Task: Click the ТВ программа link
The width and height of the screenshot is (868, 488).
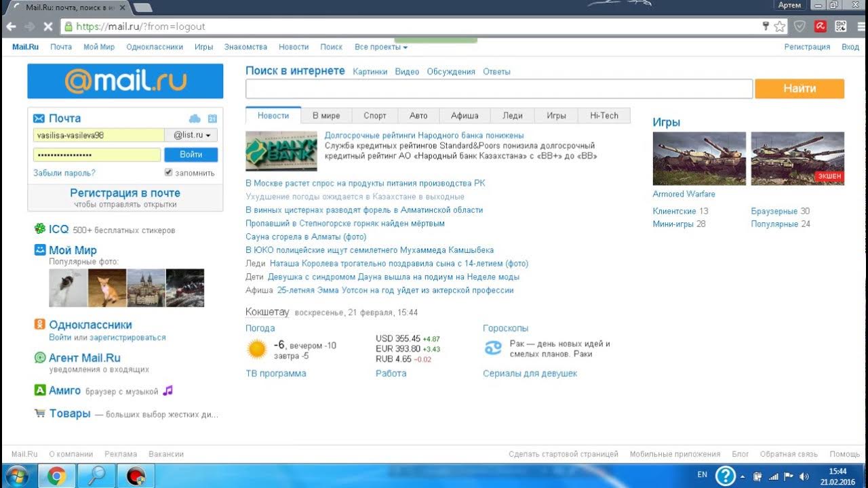Action: [276, 373]
